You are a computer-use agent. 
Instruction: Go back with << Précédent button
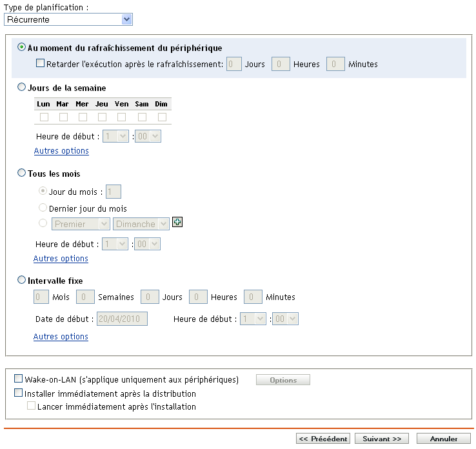(x=323, y=439)
